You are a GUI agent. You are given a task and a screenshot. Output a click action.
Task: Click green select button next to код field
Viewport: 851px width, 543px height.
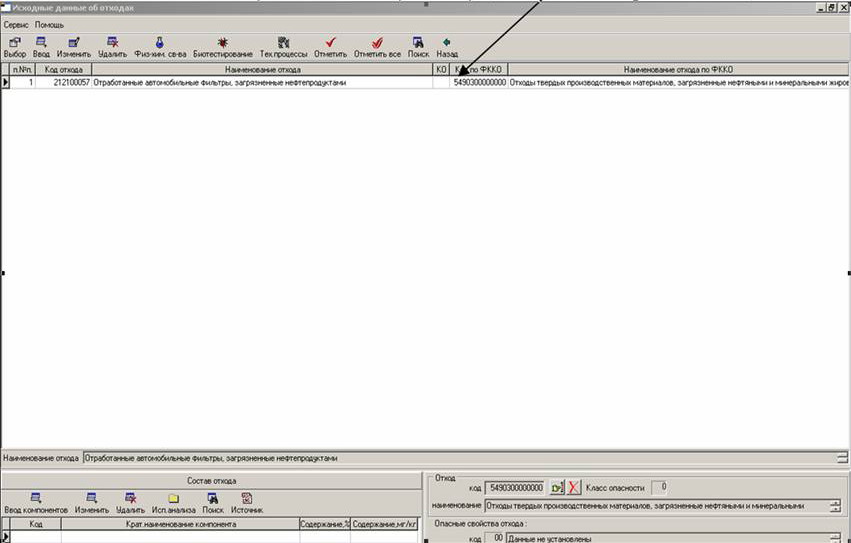pyautogui.click(x=557, y=488)
